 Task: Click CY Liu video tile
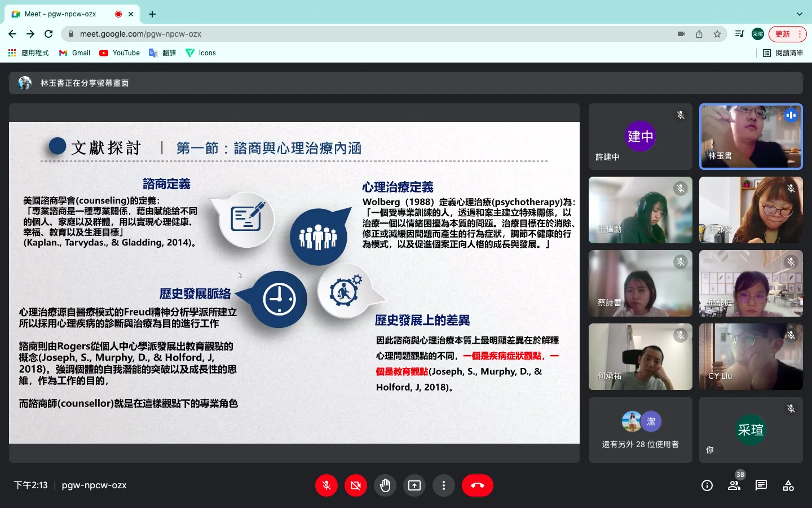[751, 357]
